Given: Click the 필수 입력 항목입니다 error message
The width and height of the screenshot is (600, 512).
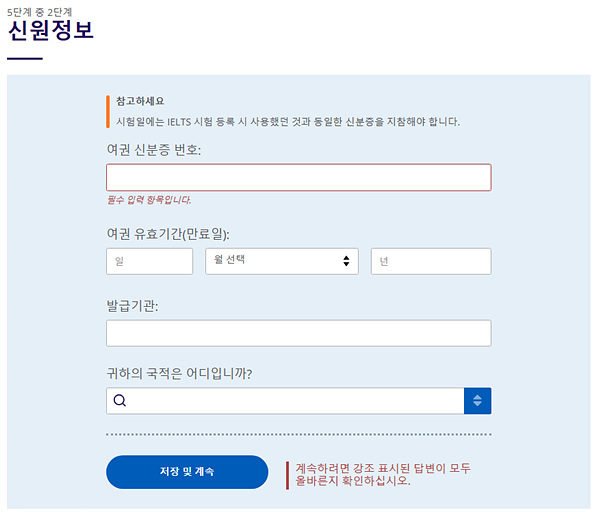Looking at the screenshot, I should click(x=149, y=199).
